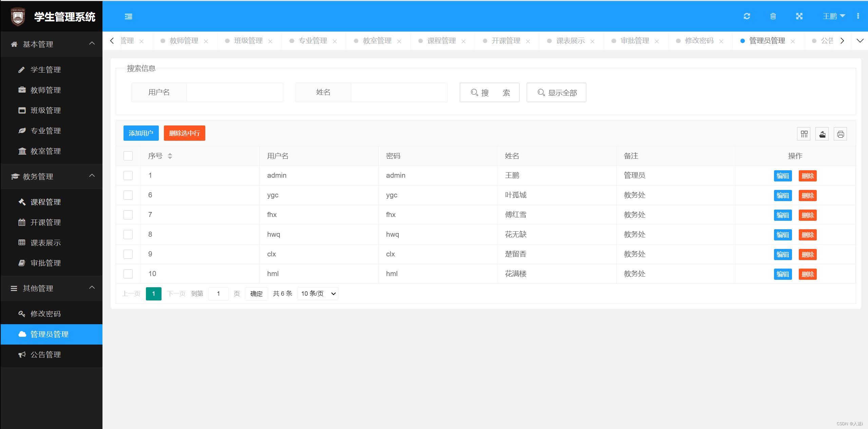Open the vertical more-options dots icon

coord(858,16)
